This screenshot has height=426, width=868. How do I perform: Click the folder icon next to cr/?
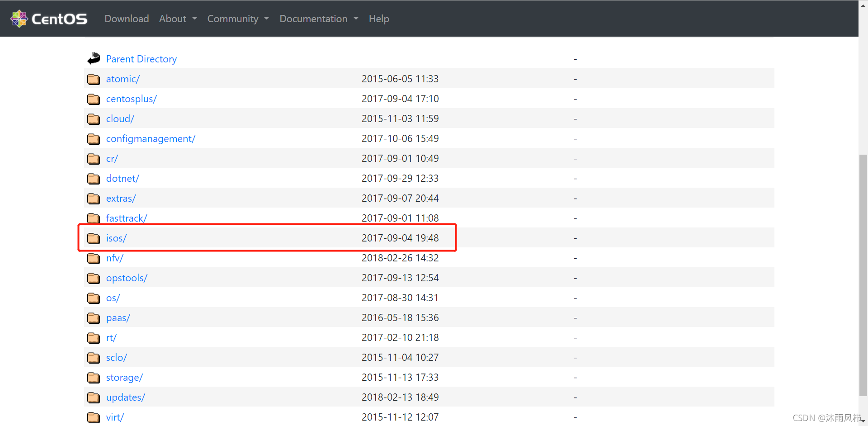94,159
